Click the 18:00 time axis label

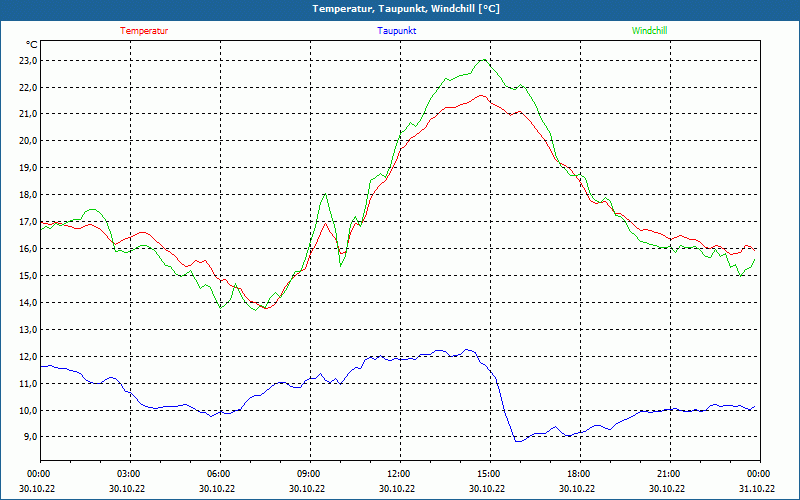tap(578, 474)
